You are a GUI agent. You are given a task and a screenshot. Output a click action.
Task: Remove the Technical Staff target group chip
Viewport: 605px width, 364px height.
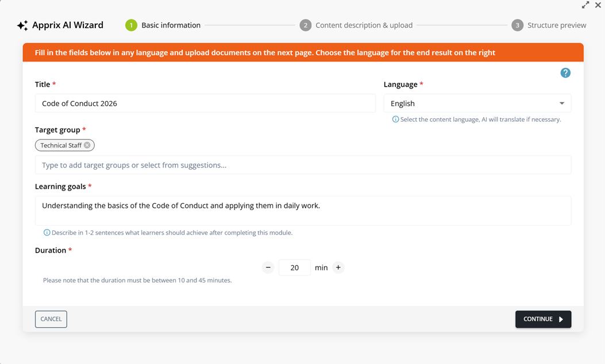[87, 145]
